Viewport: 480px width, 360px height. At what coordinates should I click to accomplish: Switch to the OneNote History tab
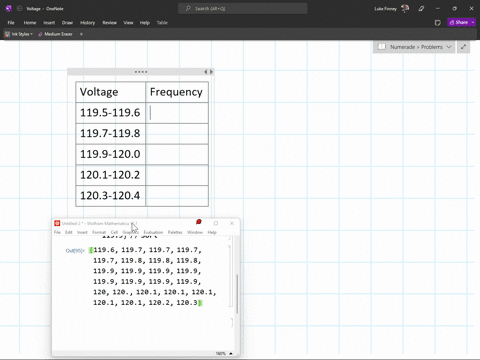(x=88, y=23)
